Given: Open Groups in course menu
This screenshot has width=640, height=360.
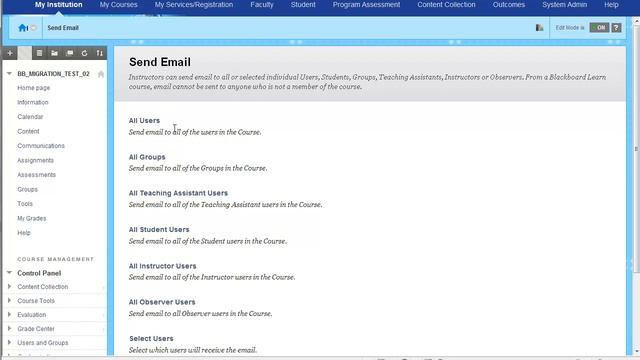Looking at the screenshot, I should (27, 189).
